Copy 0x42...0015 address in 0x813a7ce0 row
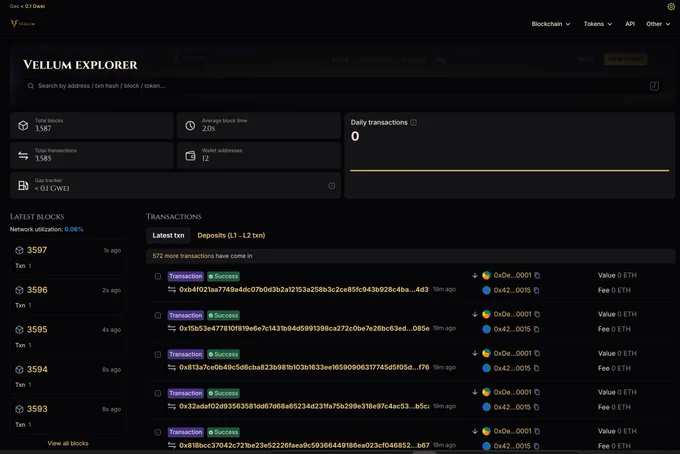The height and width of the screenshot is (454, 680). [536, 368]
